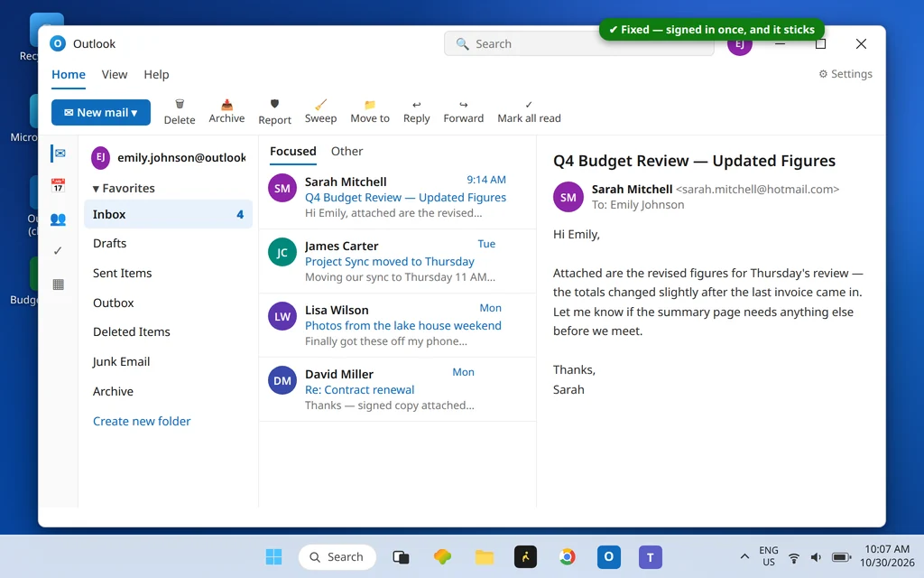The height and width of the screenshot is (578, 924).
Task: Launch Chrome from the taskbar
Action: [567, 556]
